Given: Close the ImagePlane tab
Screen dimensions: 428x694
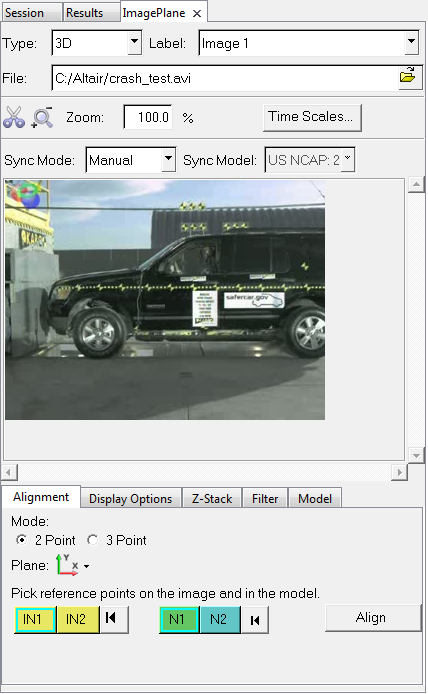Looking at the screenshot, I should coord(197,14).
